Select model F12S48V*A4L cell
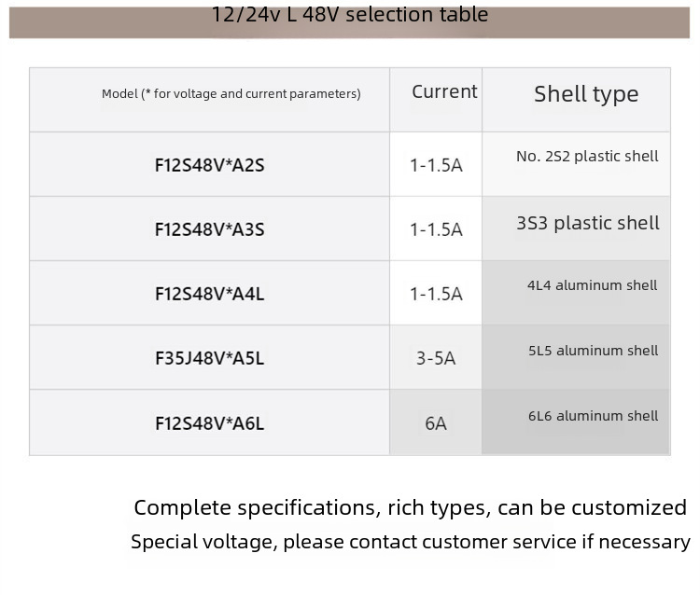This screenshot has width=700, height=595. pos(210,293)
